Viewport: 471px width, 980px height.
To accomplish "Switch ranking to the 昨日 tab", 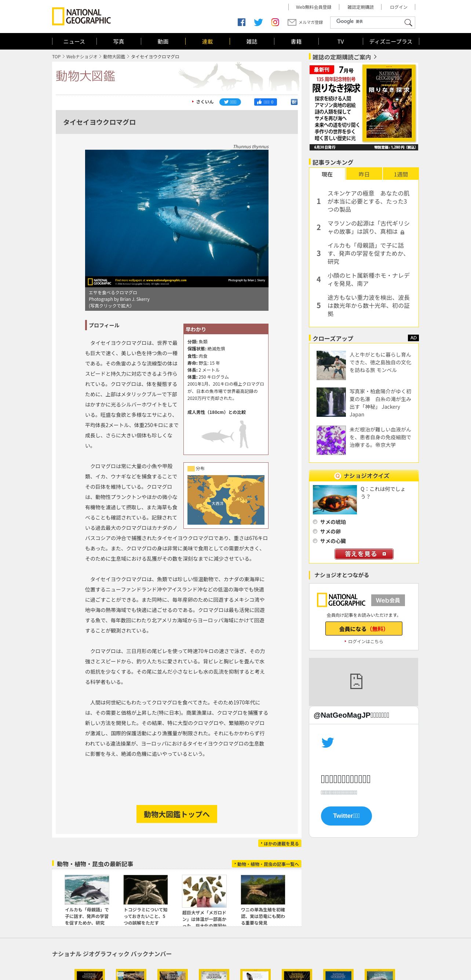I will tap(364, 174).
